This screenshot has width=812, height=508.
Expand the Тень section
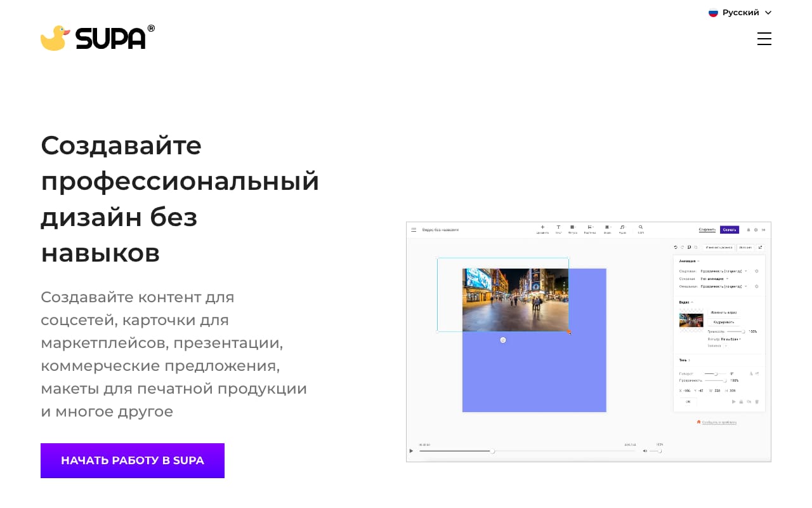[684, 360]
